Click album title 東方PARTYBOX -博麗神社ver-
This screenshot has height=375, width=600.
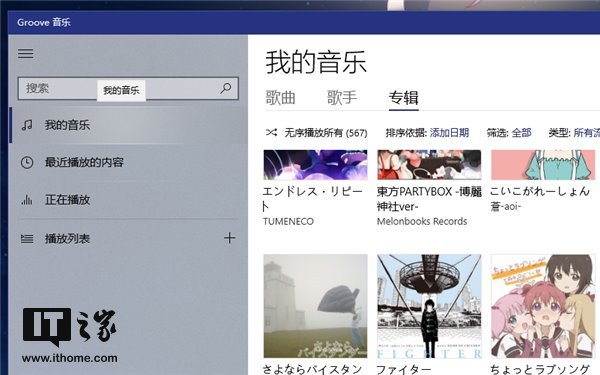coord(429,198)
